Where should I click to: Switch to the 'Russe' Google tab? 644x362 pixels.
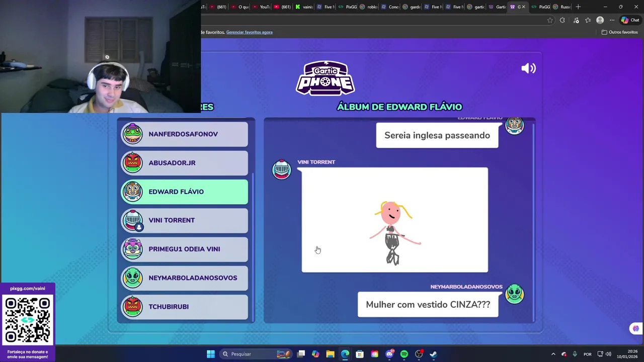tap(562, 7)
